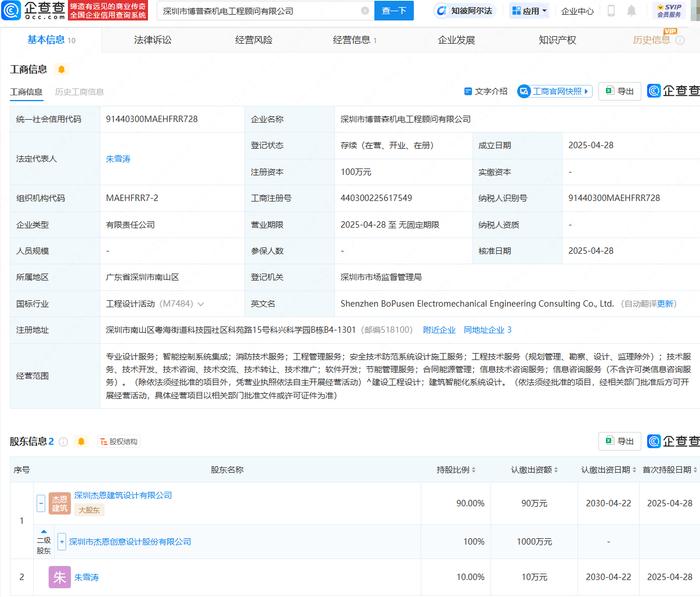The image size is (700, 597).
Task: Click 工商注册号 440300225617549 value
Action: [x=376, y=198]
